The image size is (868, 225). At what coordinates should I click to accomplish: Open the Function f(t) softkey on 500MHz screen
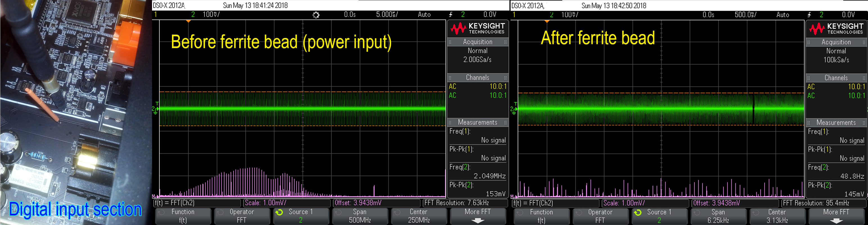(183, 216)
